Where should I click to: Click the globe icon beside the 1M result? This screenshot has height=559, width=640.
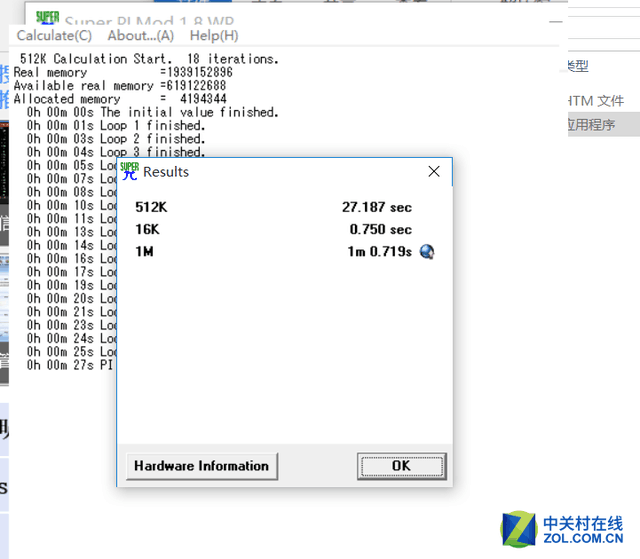click(427, 252)
